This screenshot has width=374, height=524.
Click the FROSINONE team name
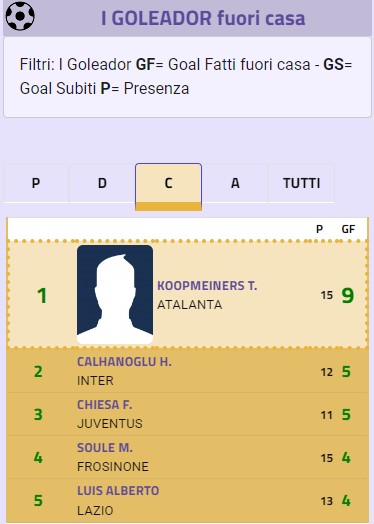pyautogui.click(x=113, y=467)
